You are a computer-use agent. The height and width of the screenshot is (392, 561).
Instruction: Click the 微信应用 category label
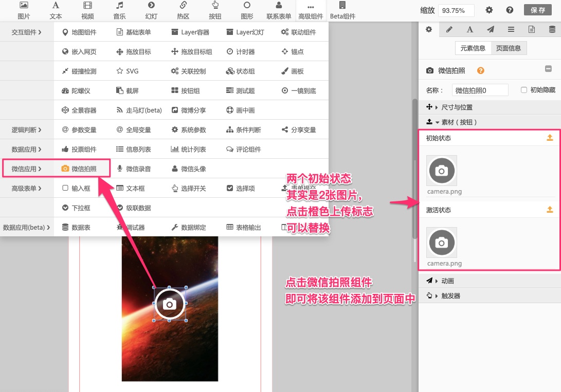26,169
